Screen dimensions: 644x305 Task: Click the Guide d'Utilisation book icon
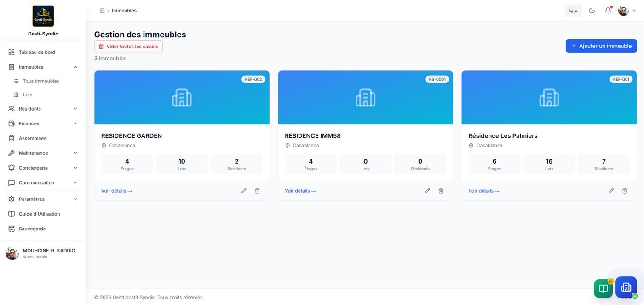click(11, 214)
